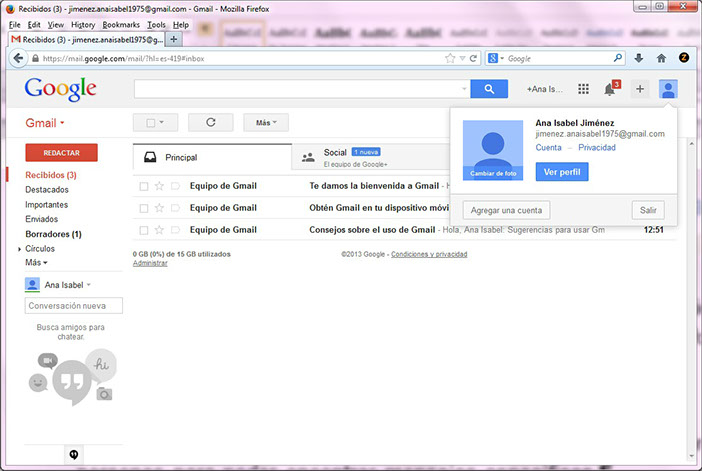Image resolution: width=702 pixels, height=471 pixels.
Task: Open the Cuenta link
Action: [548, 148]
